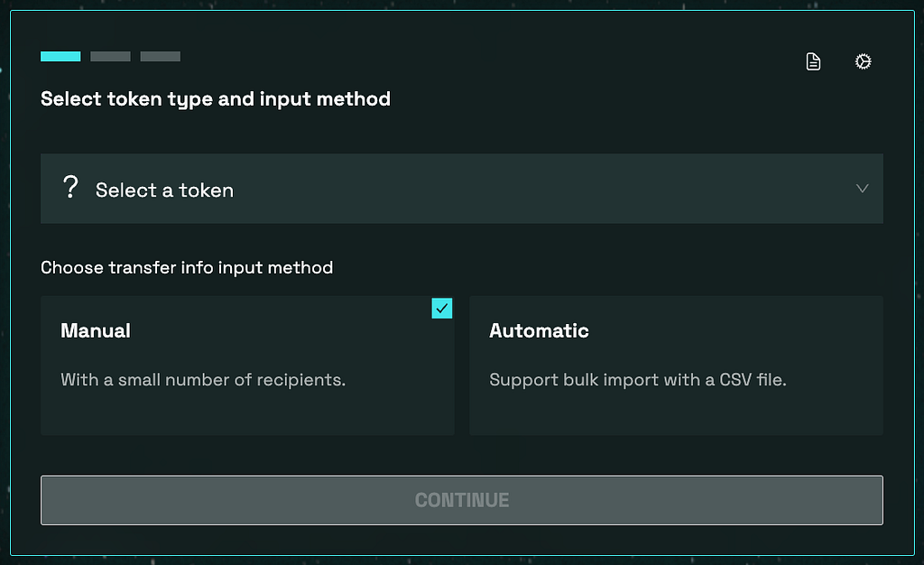Viewport: 924px width, 565px height.
Task: Click the third gray progress step bar
Action: click(161, 57)
